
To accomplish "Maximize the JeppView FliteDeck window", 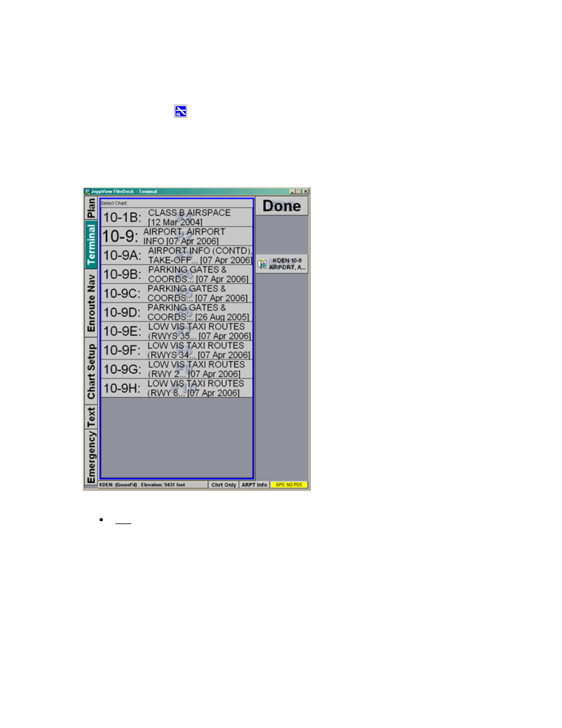I will [299, 192].
